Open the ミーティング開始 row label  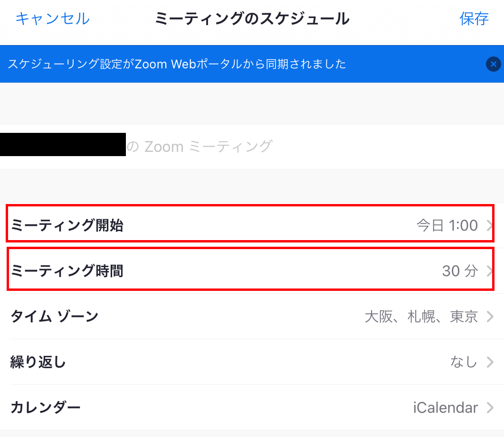click(67, 225)
